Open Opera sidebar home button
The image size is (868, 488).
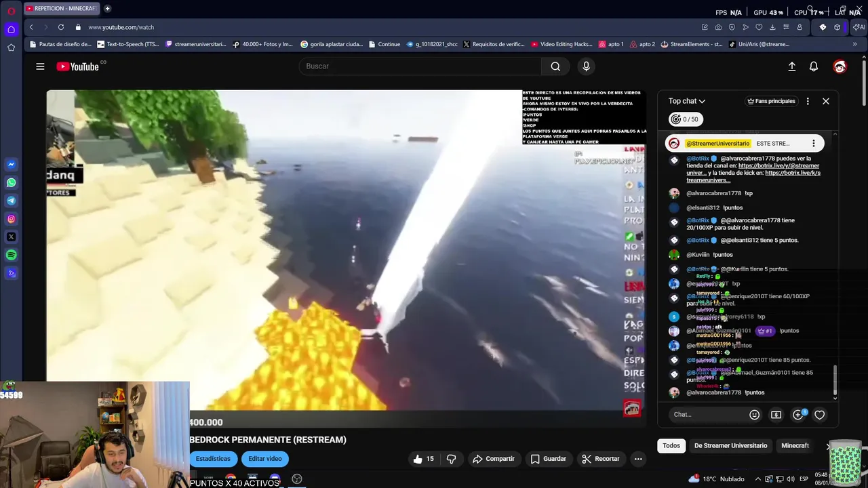(11, 29)
